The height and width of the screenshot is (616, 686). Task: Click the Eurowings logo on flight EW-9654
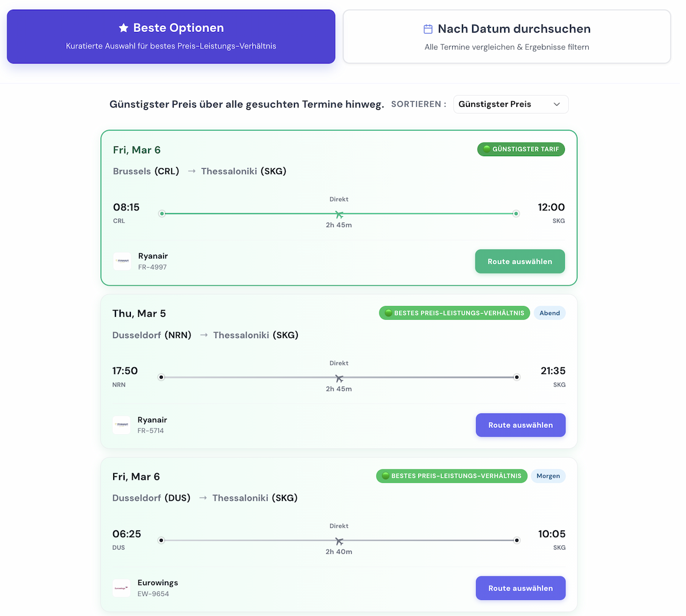(121, 587)
